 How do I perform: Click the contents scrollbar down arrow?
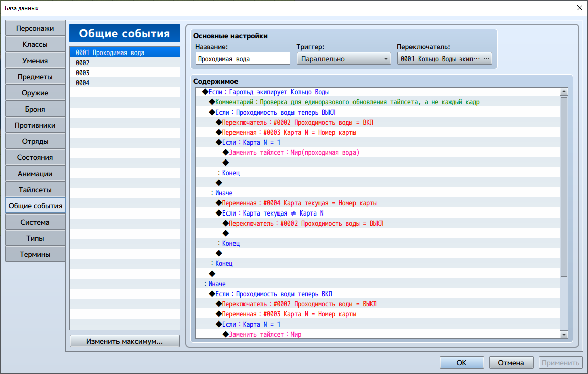coord(564,334)
